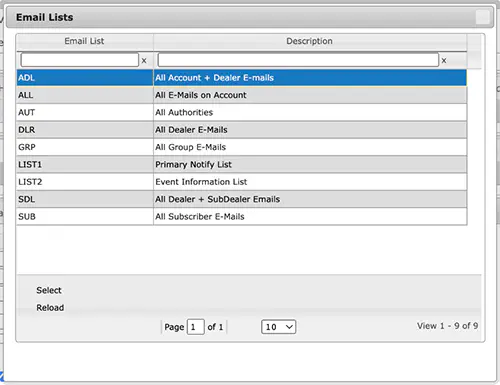
Task: Close the Email Lists dialog
Action: pyautogui.click(x=483, y=17)
